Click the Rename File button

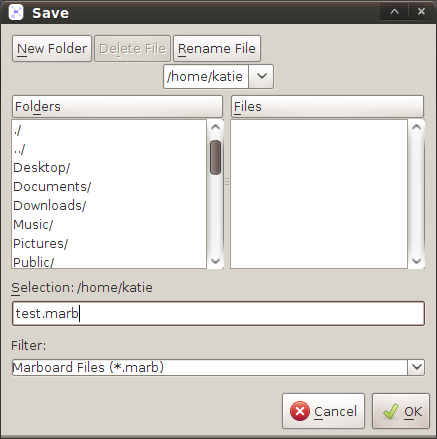(x=217, y=49)
